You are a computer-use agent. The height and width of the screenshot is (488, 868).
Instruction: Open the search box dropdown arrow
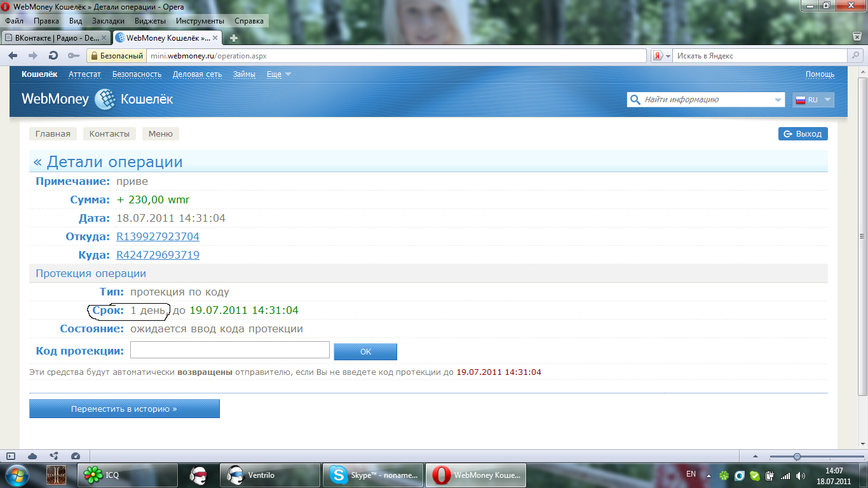click(x=779, y=100)
